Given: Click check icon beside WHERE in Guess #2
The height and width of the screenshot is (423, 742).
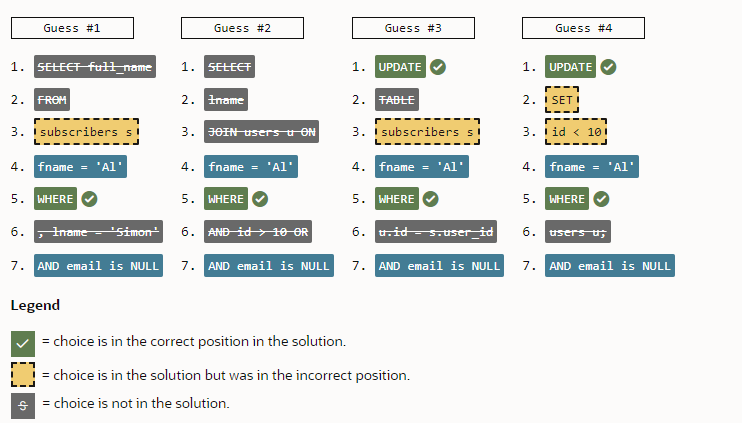Looking at the screenshot, I should coord(260,199).
